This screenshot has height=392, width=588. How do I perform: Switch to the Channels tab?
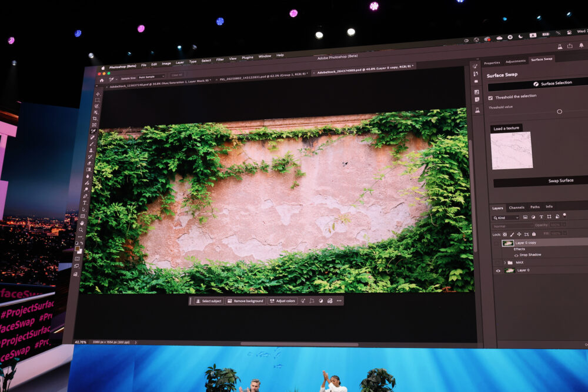(516, 207)
